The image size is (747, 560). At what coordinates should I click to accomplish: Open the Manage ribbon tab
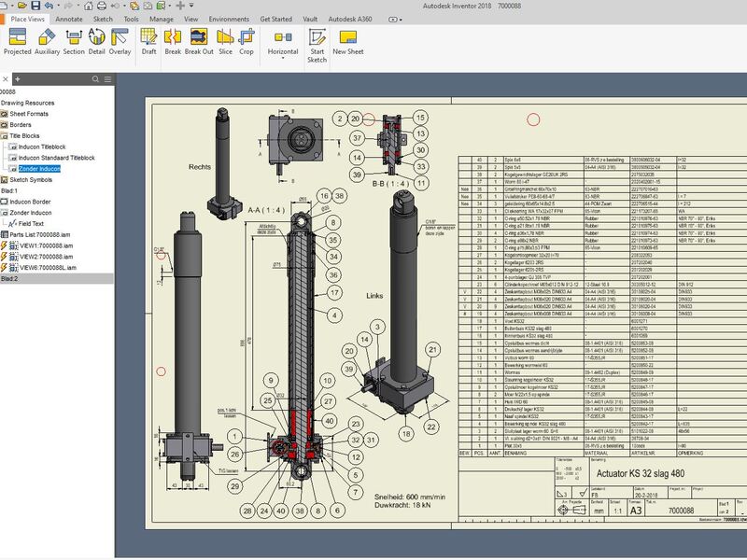[162, 19]
